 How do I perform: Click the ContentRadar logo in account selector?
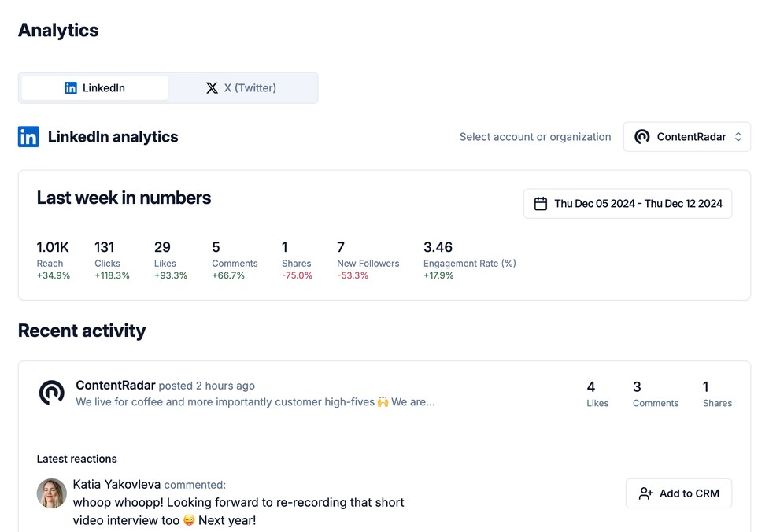642,137
